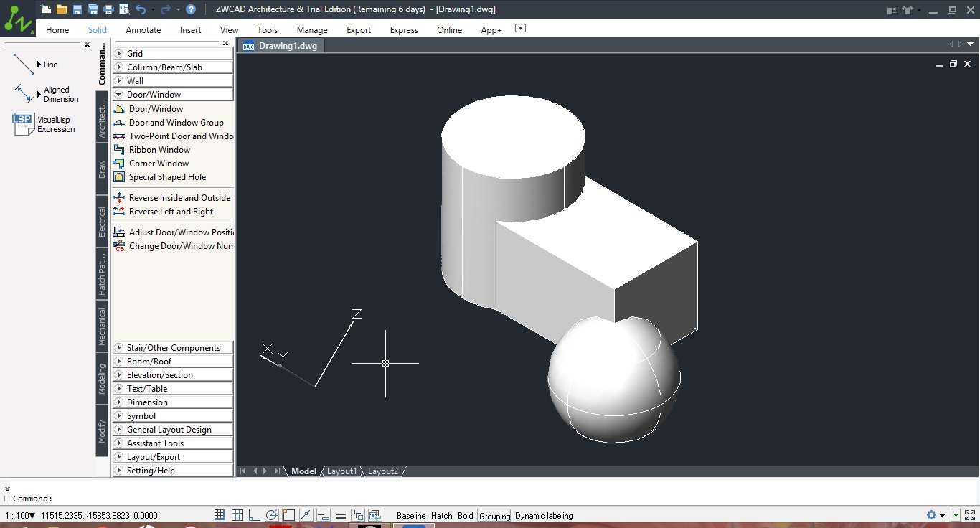This screenshot has width=980, height=528.
Task: Open the Home ribbon tab
Action: (57, 30)
